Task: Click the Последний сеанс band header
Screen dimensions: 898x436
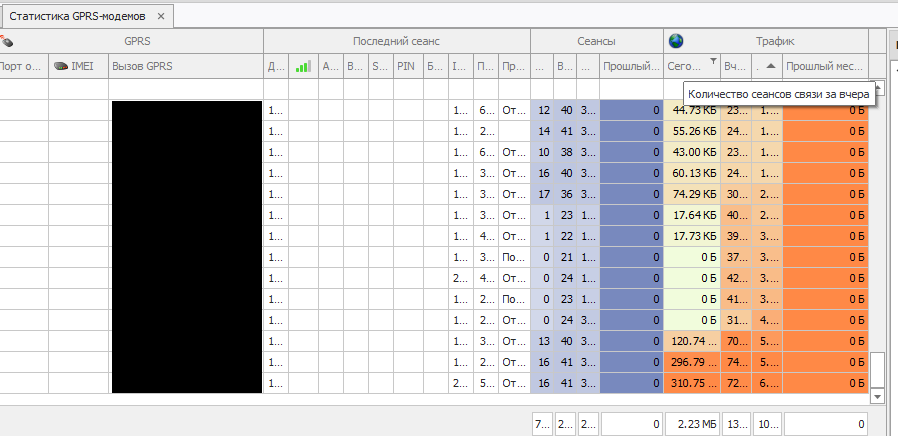Action: [x=396, y=41]
